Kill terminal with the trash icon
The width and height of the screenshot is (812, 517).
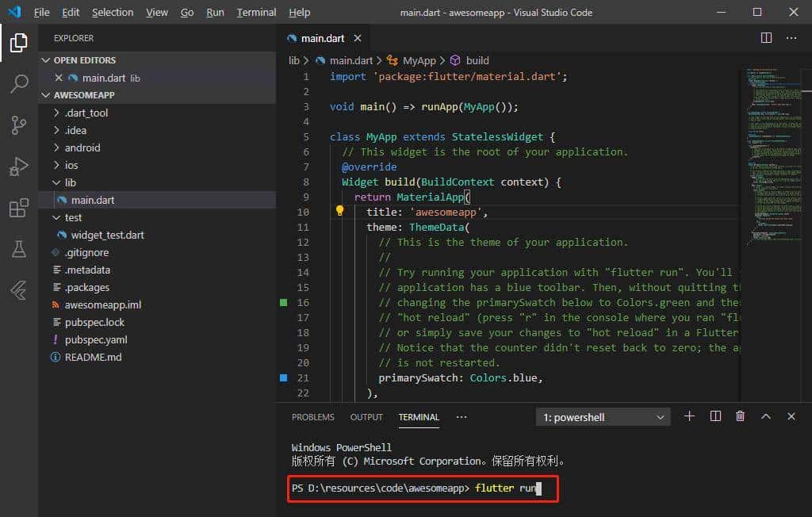(740, 416)
